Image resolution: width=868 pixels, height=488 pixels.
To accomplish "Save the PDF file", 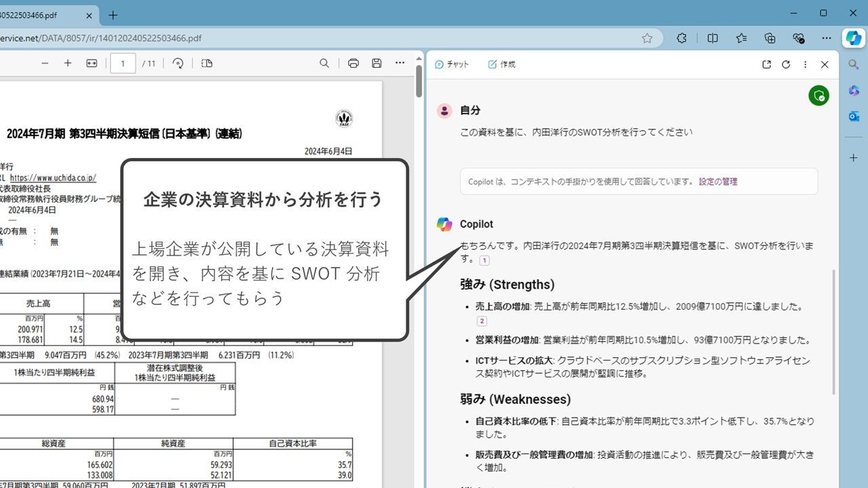I will pos(376,63).
